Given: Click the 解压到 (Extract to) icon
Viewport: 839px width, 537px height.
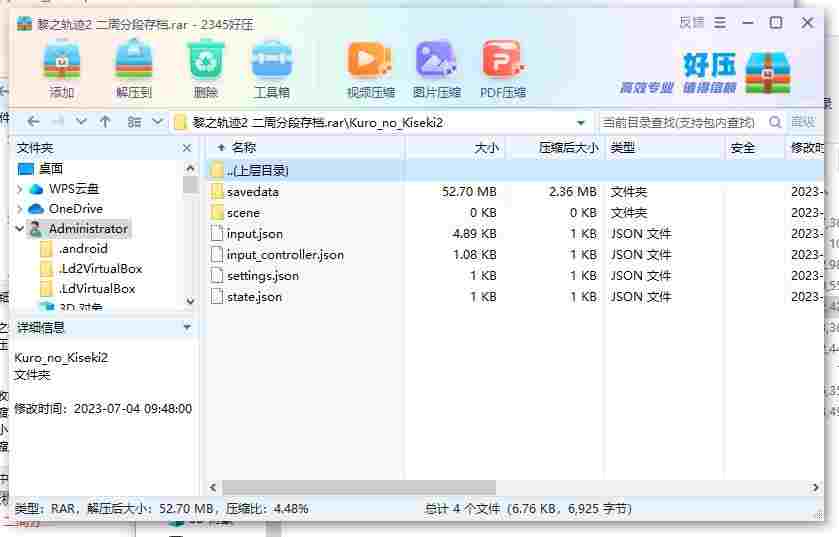Looking at the screenshot, I should [134, 70].
